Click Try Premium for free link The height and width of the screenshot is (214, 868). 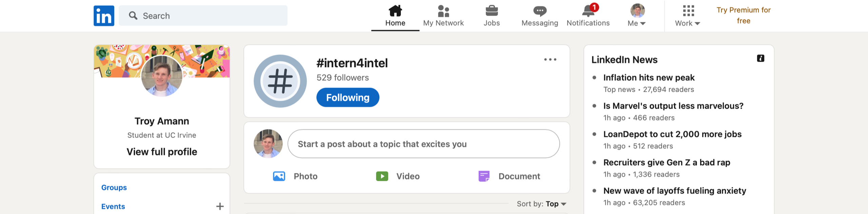pos(743,16)
